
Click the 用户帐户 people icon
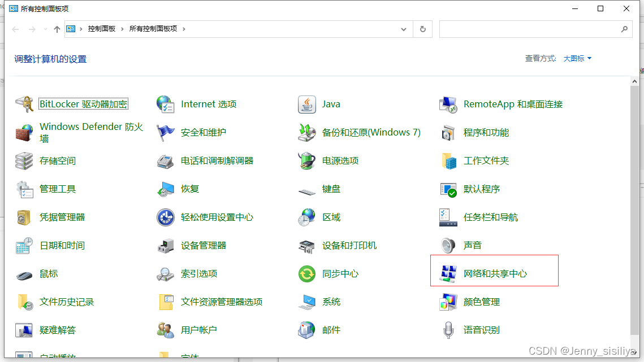tap(166, 330)
